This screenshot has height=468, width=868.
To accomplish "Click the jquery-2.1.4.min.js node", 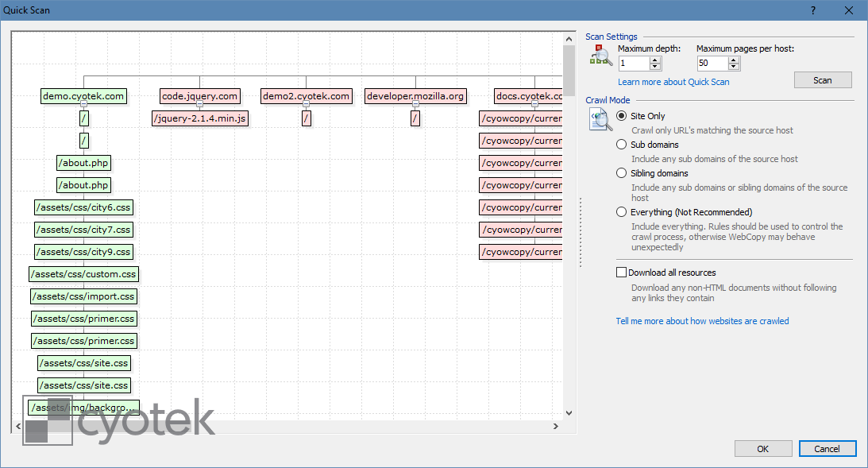I will pos(199,118).
